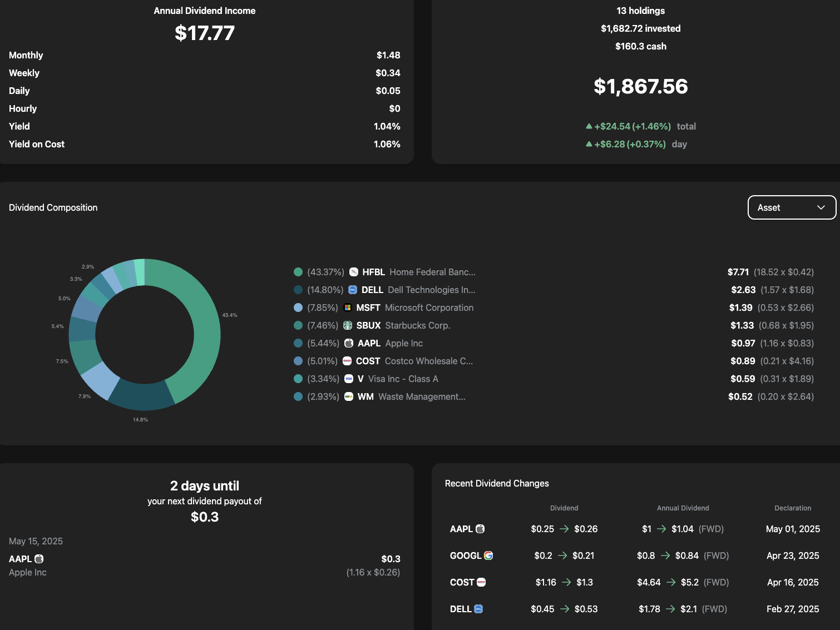Click the DELL ticker in Recent Dividend Changes
Image resolution: width=840 pixels, height=630 pixels.
tap(461, 609)
